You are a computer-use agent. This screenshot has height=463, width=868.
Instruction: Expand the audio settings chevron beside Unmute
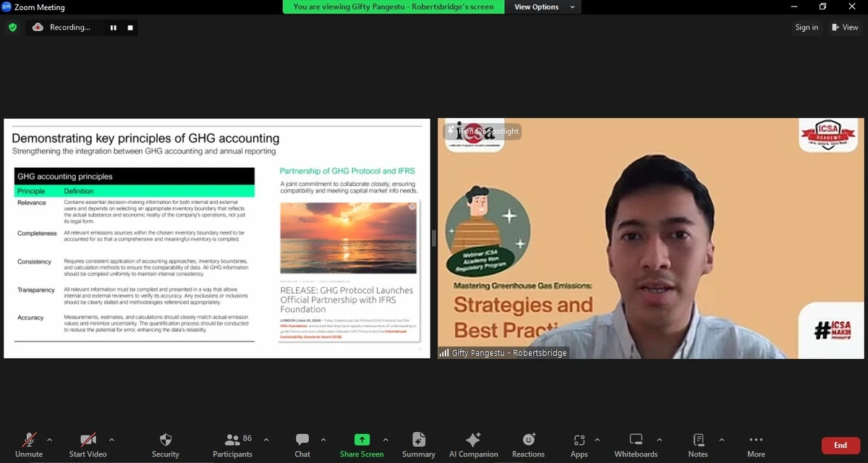click(50, 438)
